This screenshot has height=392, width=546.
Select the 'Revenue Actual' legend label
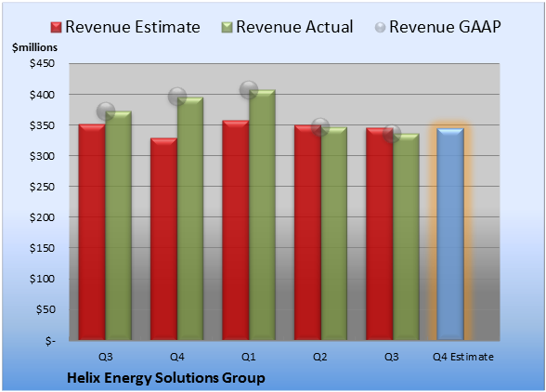pyautogui.click(x=294, y=27)
